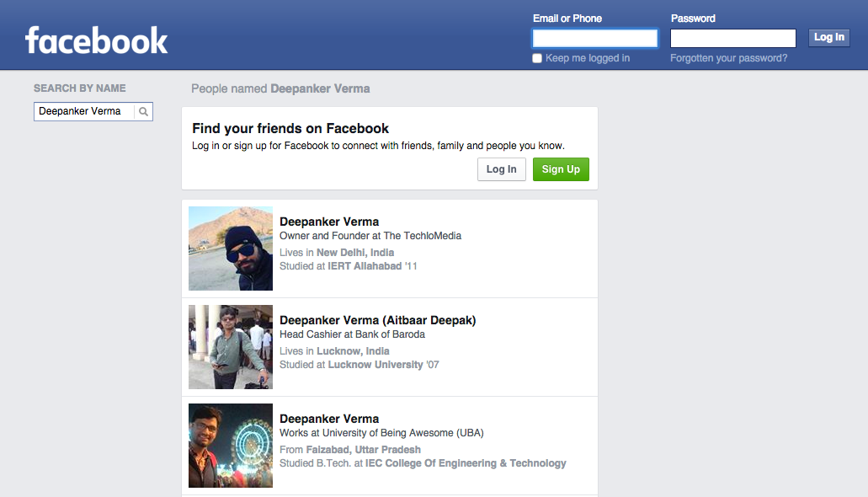The height and width of the screenshot is (497, 868).
Task: Click the Log In button beside Sign Up
Action: point(501,168)
